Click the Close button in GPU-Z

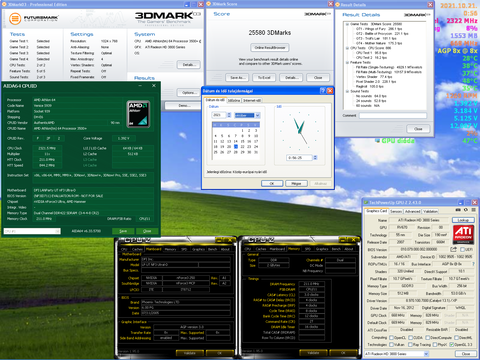[466, 354]
